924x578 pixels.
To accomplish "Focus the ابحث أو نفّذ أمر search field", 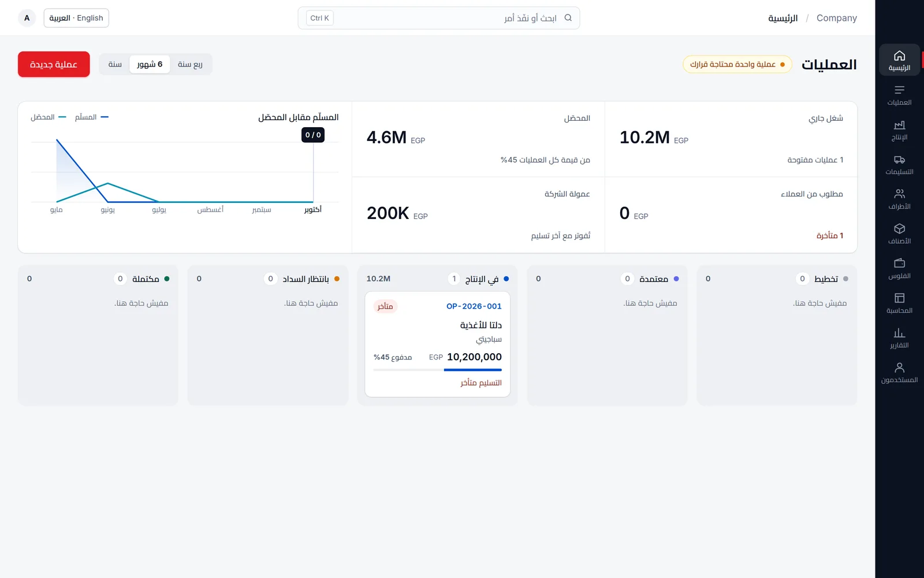I will [439, 18].
